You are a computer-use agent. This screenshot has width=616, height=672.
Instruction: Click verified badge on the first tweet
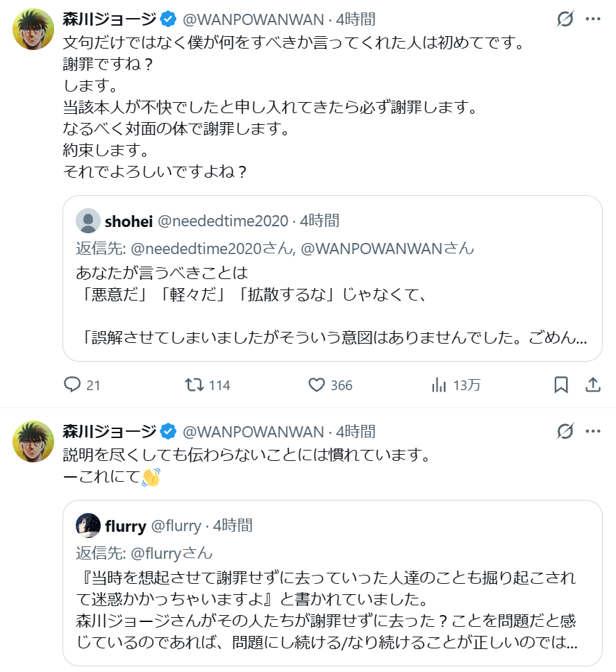168,19
